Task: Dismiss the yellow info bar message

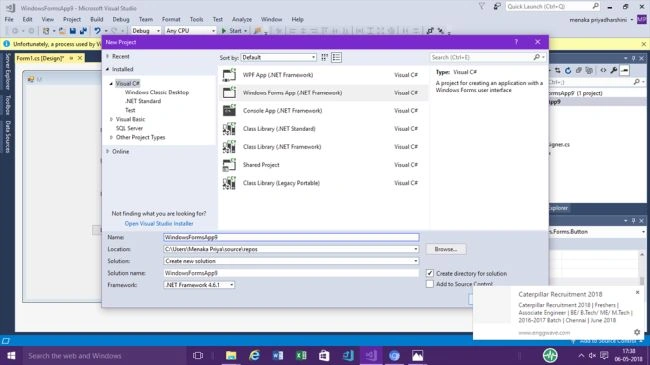Action: [x=643, y=44]
